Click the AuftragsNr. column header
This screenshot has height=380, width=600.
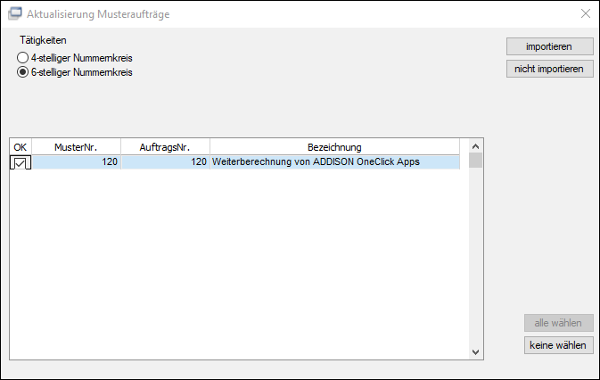click(165, 147)
